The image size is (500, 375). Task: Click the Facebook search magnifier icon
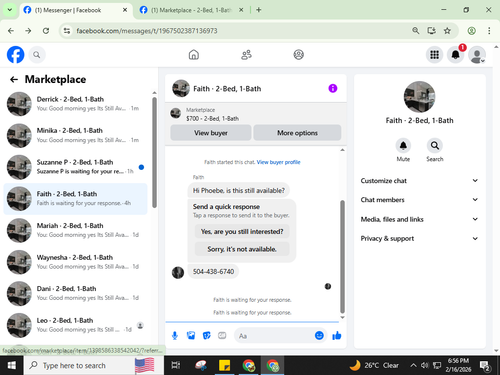37,55
